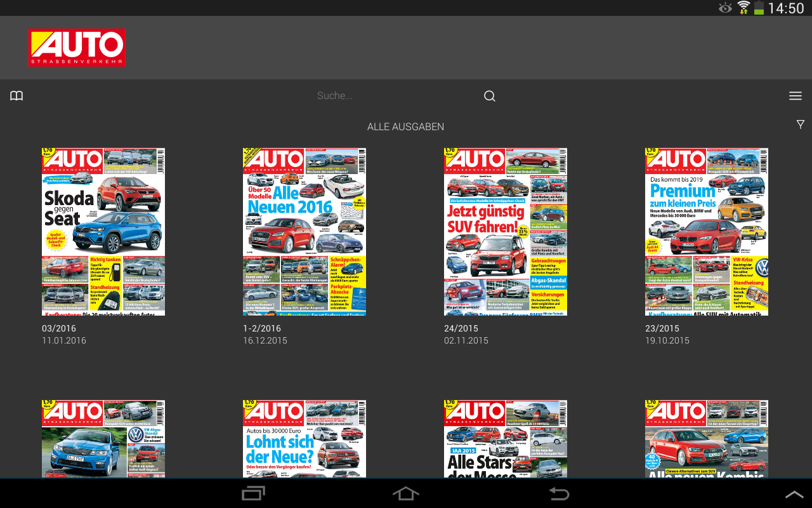Select date 11.01.2016
The image size is (812, 508).
(x=64, y=340)
